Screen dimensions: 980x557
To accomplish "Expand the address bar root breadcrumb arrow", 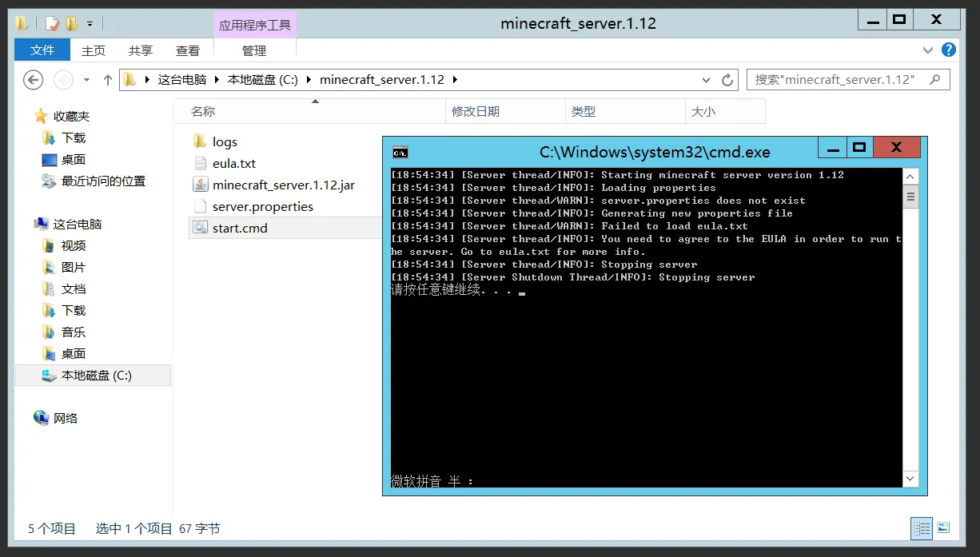I will coord(147,80).
